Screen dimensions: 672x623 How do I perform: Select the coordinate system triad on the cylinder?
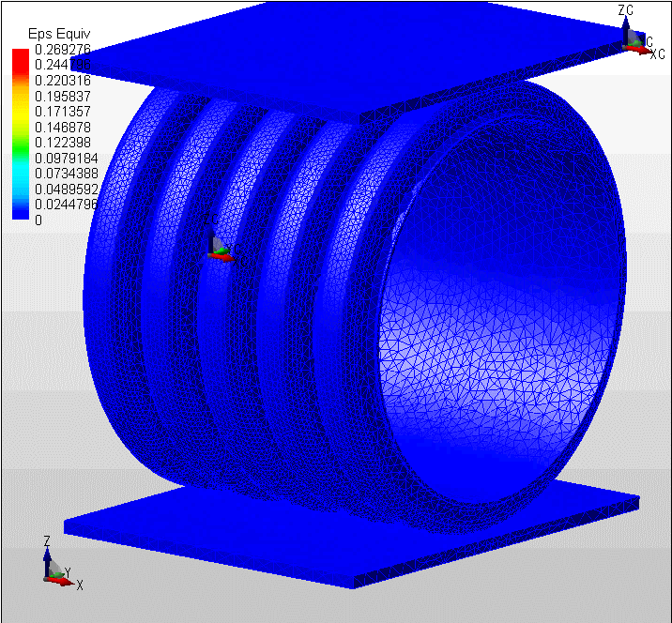218,246
